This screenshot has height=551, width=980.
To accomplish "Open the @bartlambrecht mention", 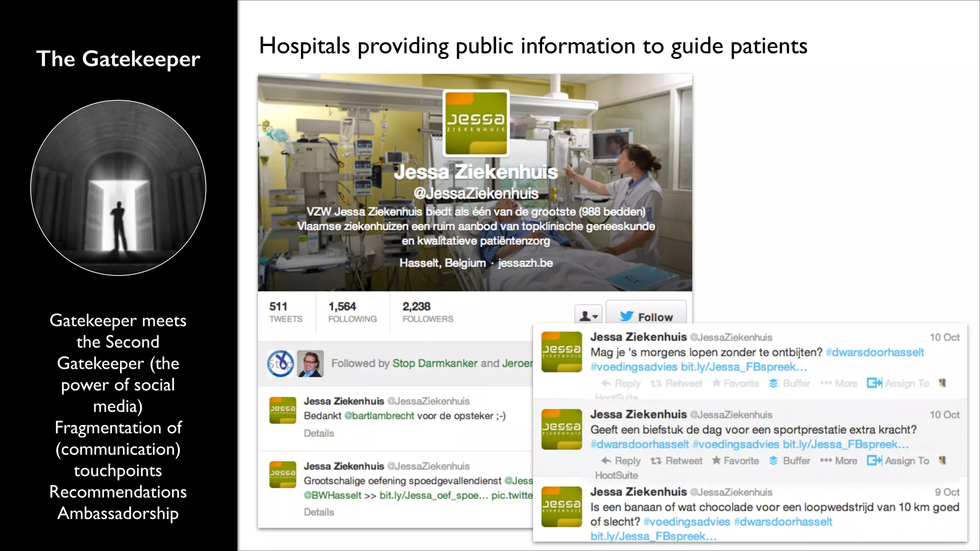I will pos(379,416).
